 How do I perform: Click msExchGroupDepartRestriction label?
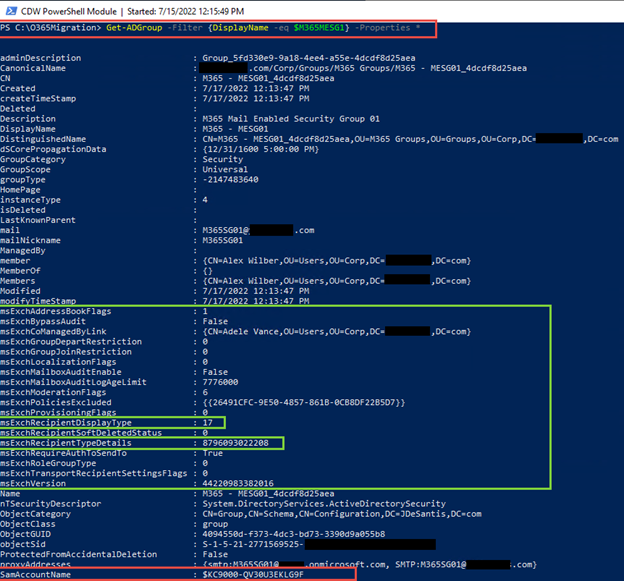71,342
